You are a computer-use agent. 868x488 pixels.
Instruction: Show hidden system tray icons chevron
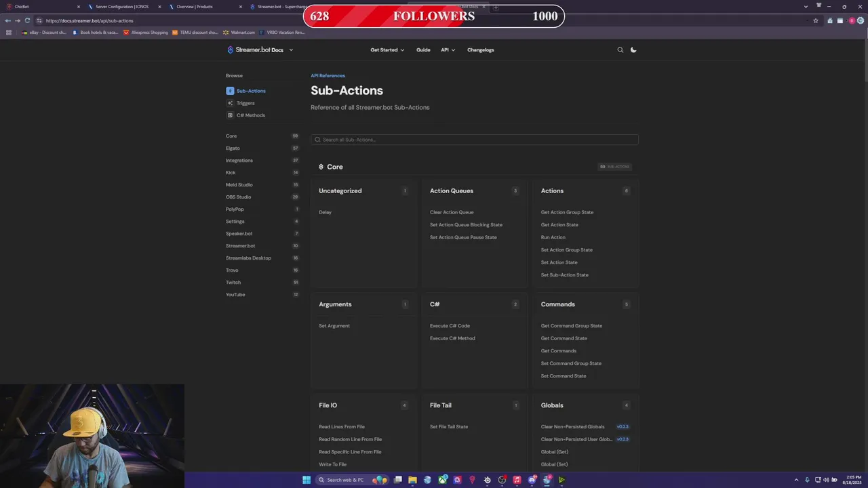[796, 480]
